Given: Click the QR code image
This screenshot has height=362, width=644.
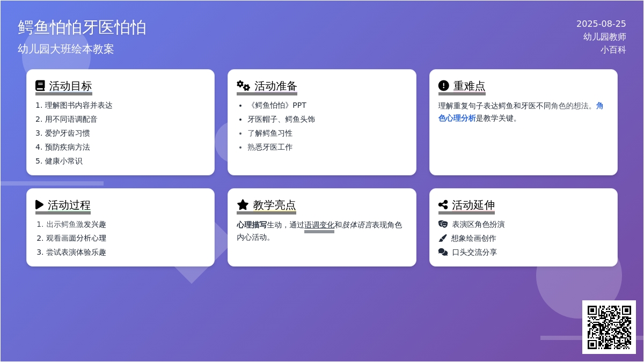Looking at the screenshot, I should (609, 327).
